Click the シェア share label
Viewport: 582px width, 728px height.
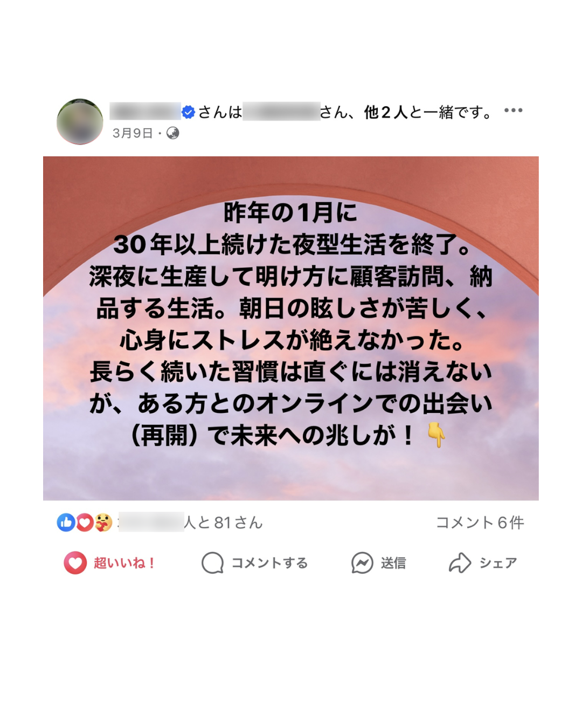point(498,563)
